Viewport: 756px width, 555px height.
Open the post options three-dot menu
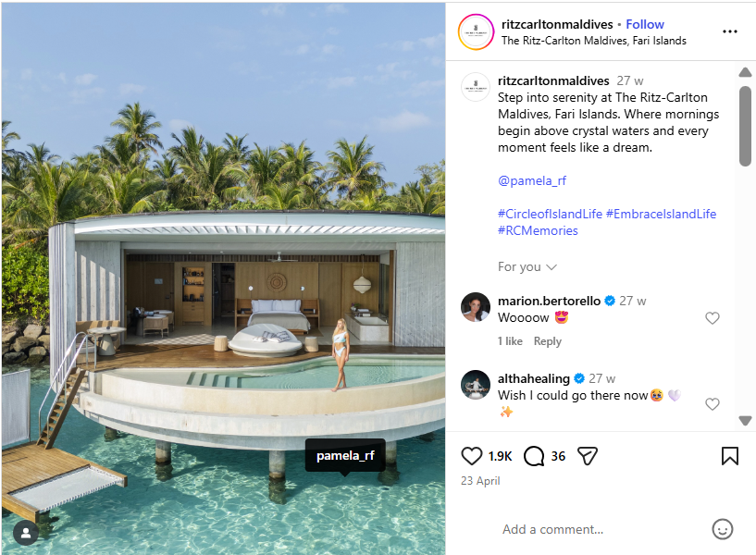click(x=729, y=32)
